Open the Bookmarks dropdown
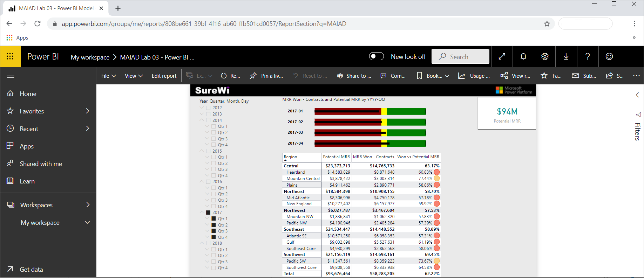 [x=433, y=76]
